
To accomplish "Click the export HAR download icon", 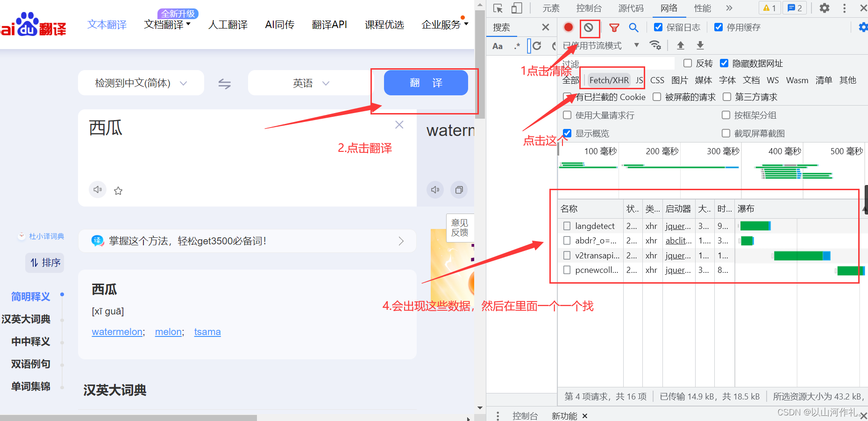I will coord(700,45).
